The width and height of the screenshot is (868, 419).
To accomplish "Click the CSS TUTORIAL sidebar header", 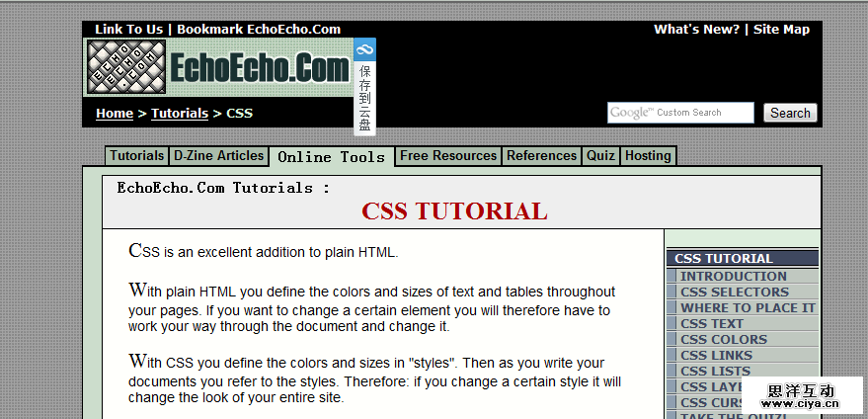I will 743,258.
